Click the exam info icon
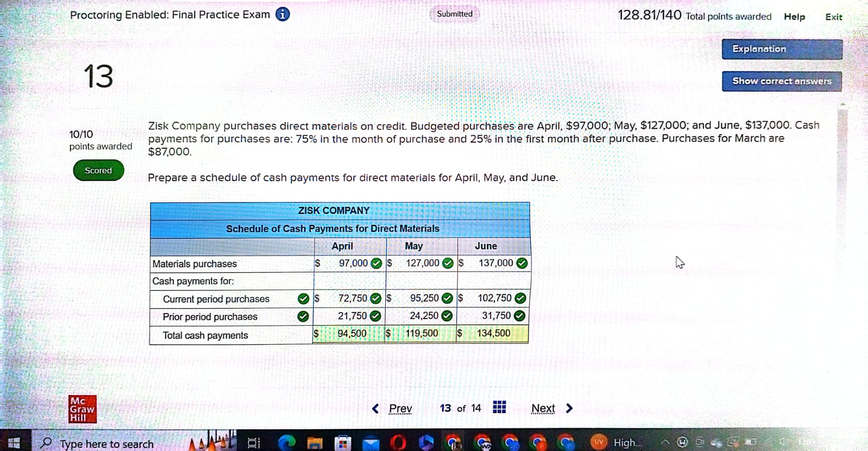 click(x=282, y=14)
